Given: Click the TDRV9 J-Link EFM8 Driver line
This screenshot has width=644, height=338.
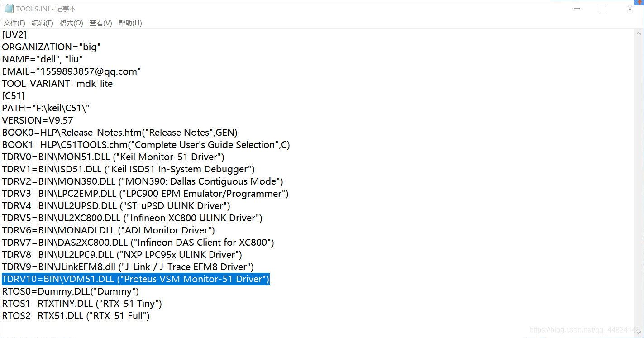Looking at the screenshot, I should pos(128,267).
